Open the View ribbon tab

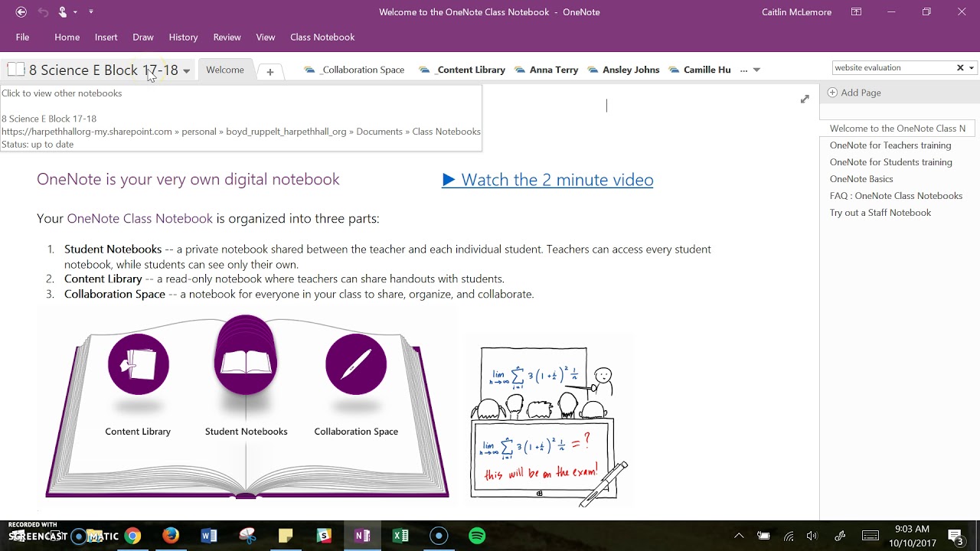[266, 37]
